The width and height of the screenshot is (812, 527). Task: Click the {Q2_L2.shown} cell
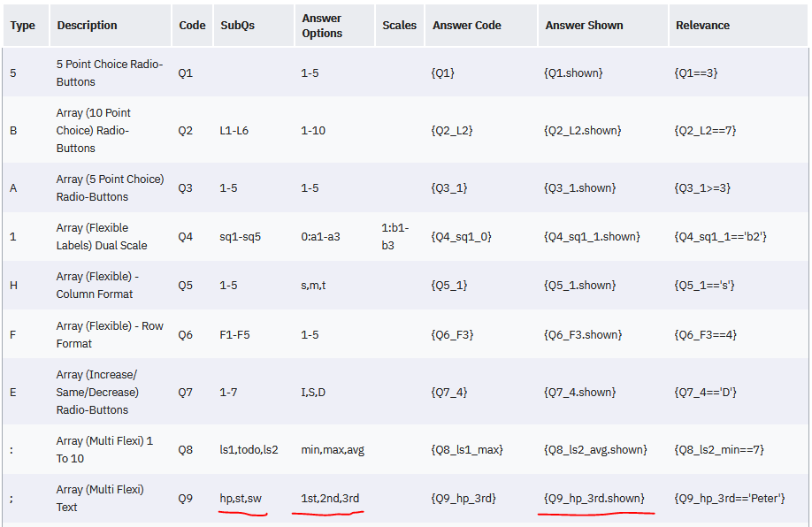coord(582,131)
